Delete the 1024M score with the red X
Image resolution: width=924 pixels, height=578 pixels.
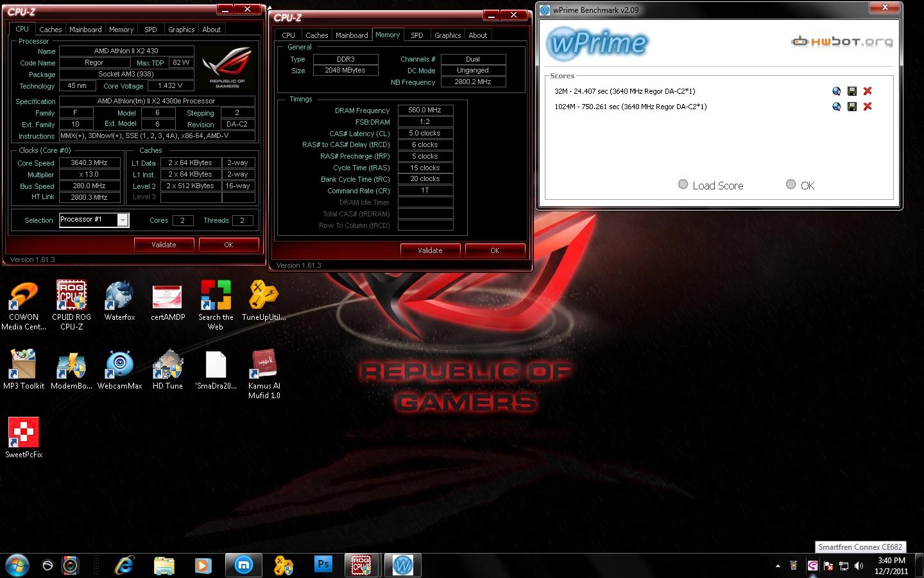(868, 107)
